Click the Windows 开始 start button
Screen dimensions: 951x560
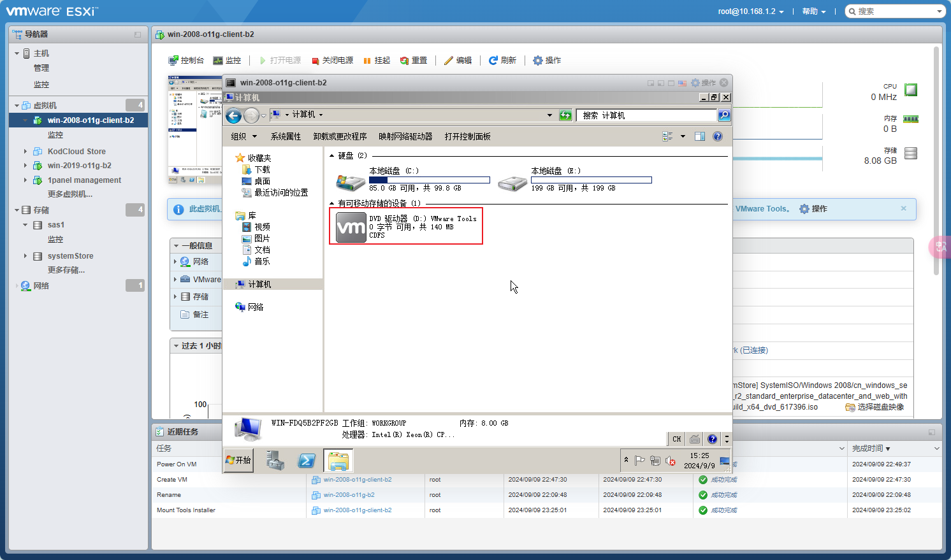(x=239, y=460)
